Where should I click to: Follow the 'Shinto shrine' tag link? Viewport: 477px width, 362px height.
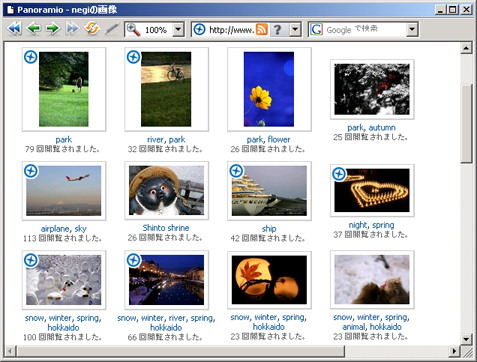pos(166,228)
